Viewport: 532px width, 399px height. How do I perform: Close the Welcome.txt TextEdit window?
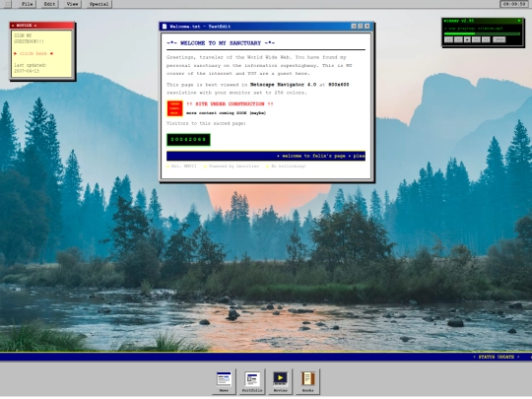pos(367,27)
